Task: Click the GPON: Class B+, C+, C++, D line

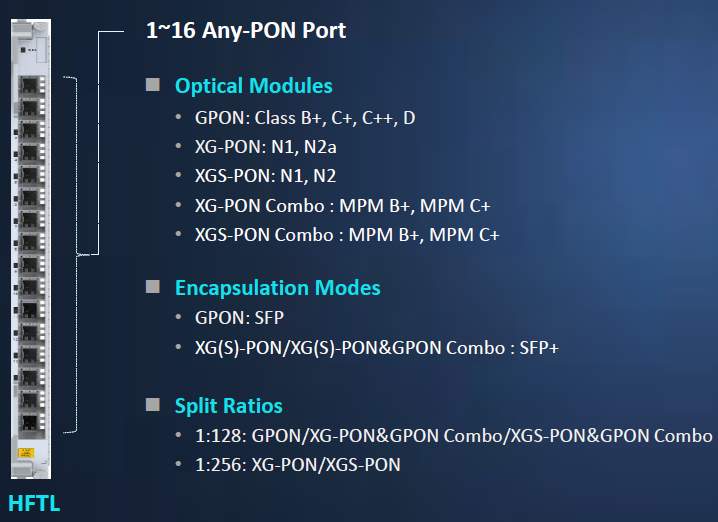Action: (305, 118)
